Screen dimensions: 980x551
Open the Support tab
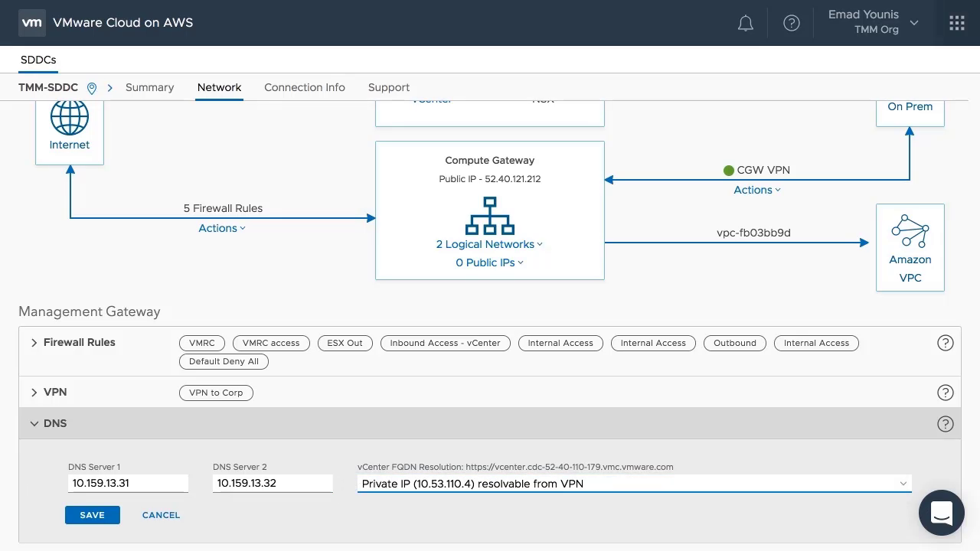click(x=389, y=87)
